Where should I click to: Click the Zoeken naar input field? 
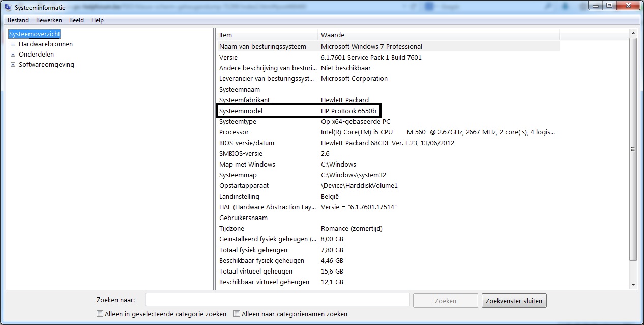pos(277,300)
